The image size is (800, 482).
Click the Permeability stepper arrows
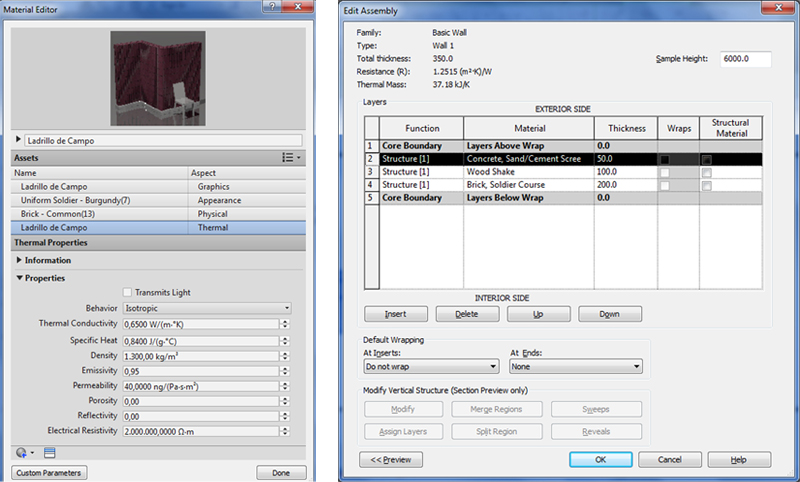click(285, 386)
